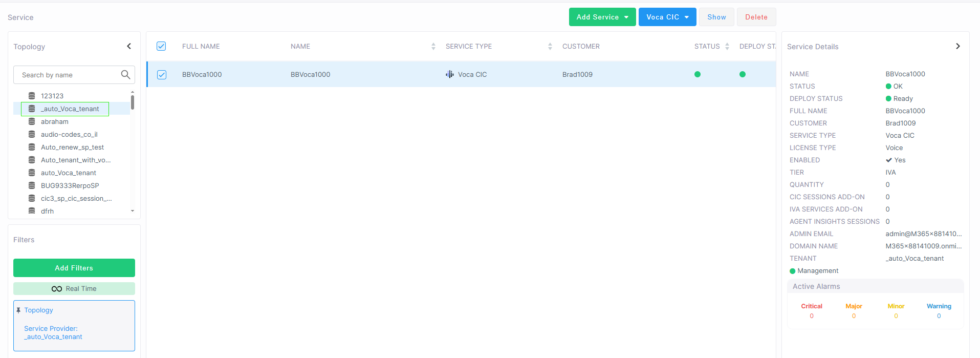Open the Voca CIC dropdown button
The image size is (980, 358).
(667, 17)
